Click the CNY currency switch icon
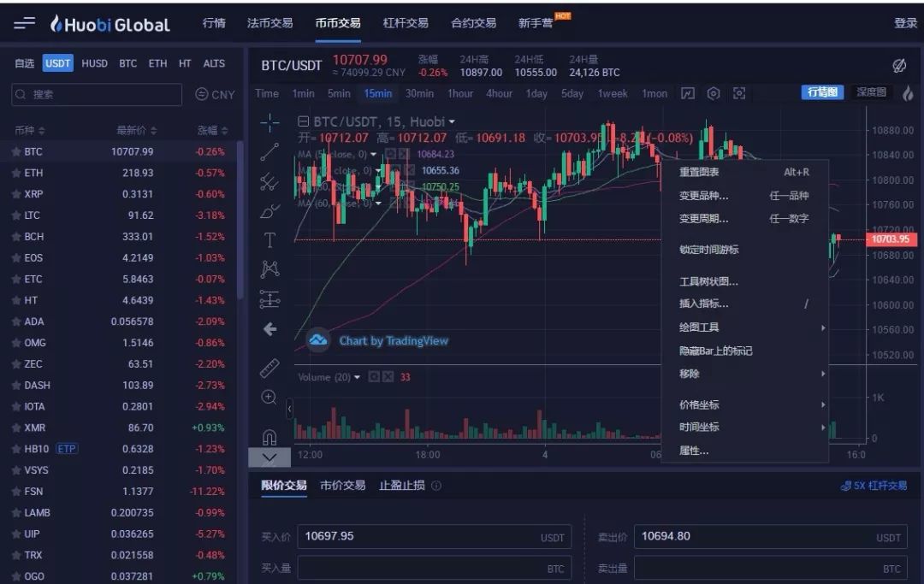Viewport: 924px width, 584px height. pyautogui.click(x=202, y=94)
